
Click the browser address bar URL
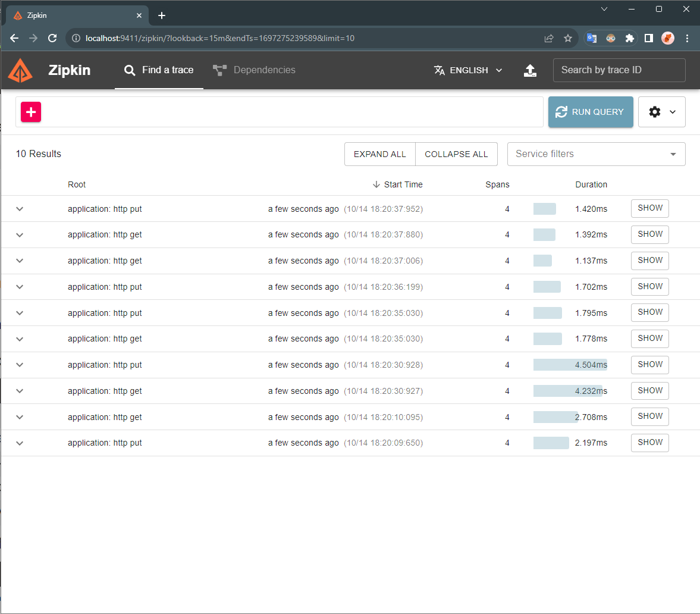(219, 39)
